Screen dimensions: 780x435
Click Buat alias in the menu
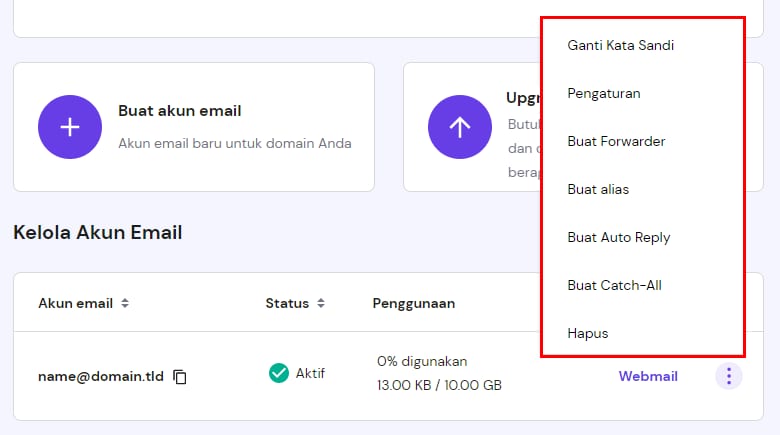[x=598, y=189]
